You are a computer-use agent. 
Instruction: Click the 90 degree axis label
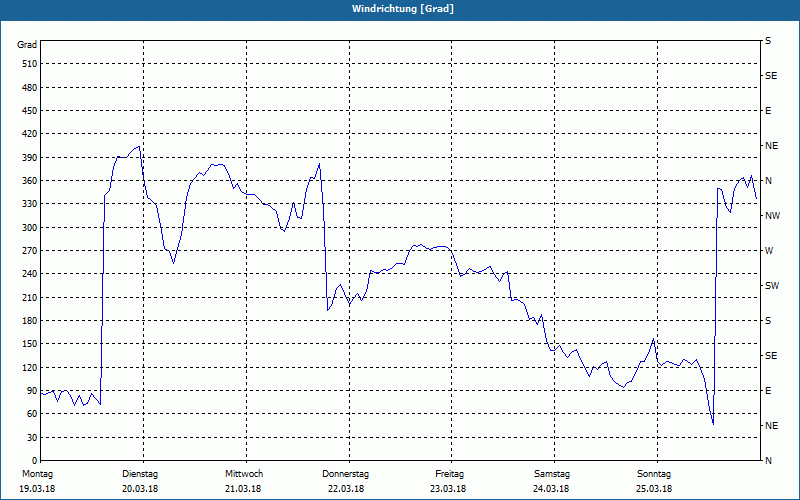click(x=32, y=390)
